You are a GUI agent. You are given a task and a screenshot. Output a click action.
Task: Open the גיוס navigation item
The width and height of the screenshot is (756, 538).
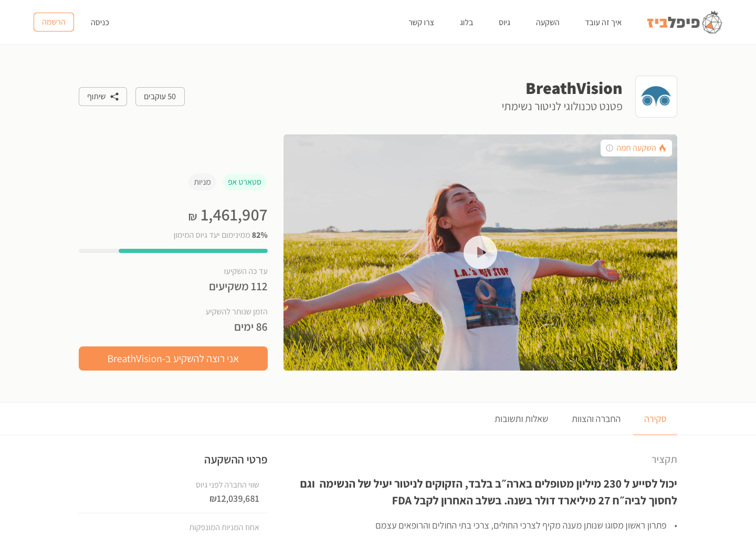click(x=505, y=23)
